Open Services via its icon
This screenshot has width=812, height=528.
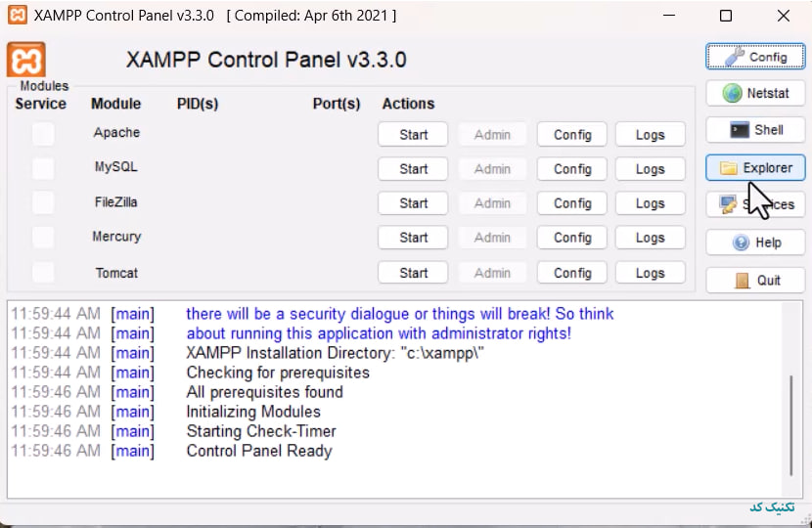[x=755, y=204]
